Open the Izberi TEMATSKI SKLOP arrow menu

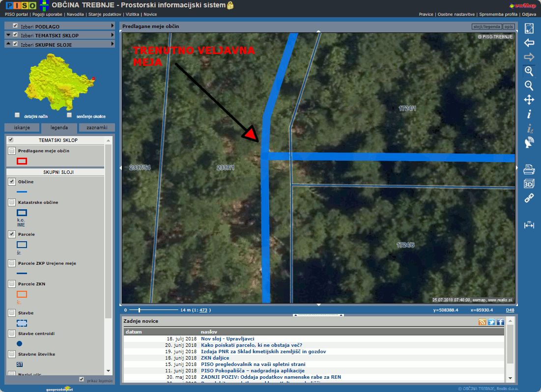tap(112, 35)
